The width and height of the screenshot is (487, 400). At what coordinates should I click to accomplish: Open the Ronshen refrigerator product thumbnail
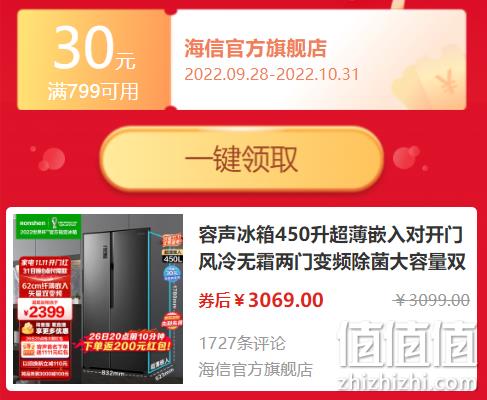(x=98, y=299)
